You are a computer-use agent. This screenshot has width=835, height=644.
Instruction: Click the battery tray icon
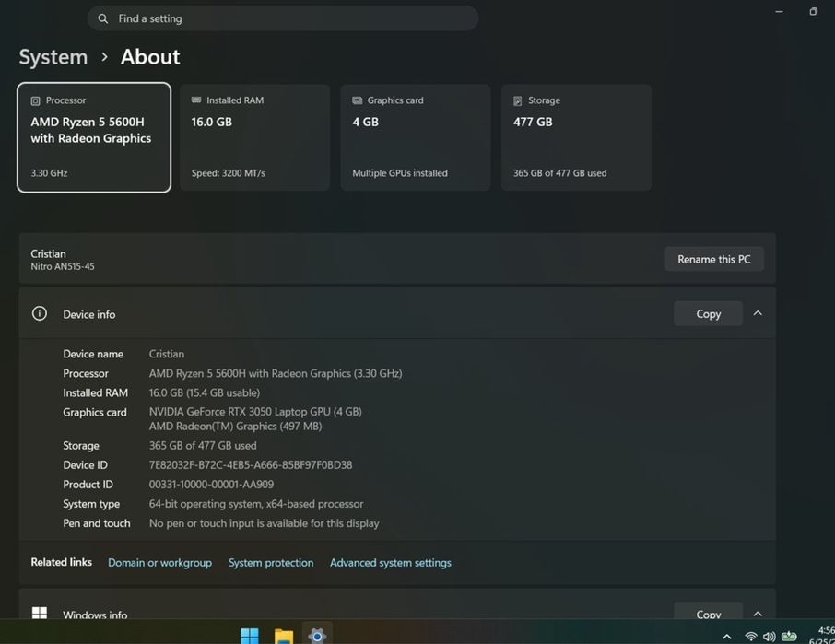point(789,636)
